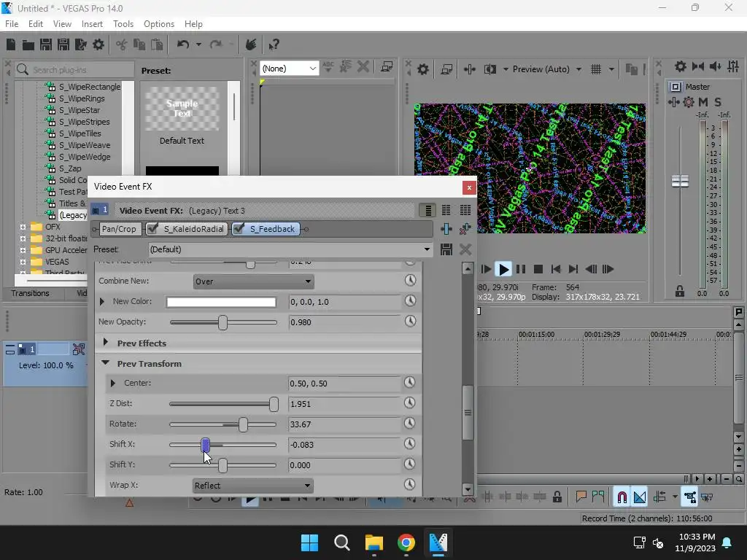Click Animate clock icon for Shift X
747x560 pixels.
coord(410,444)
